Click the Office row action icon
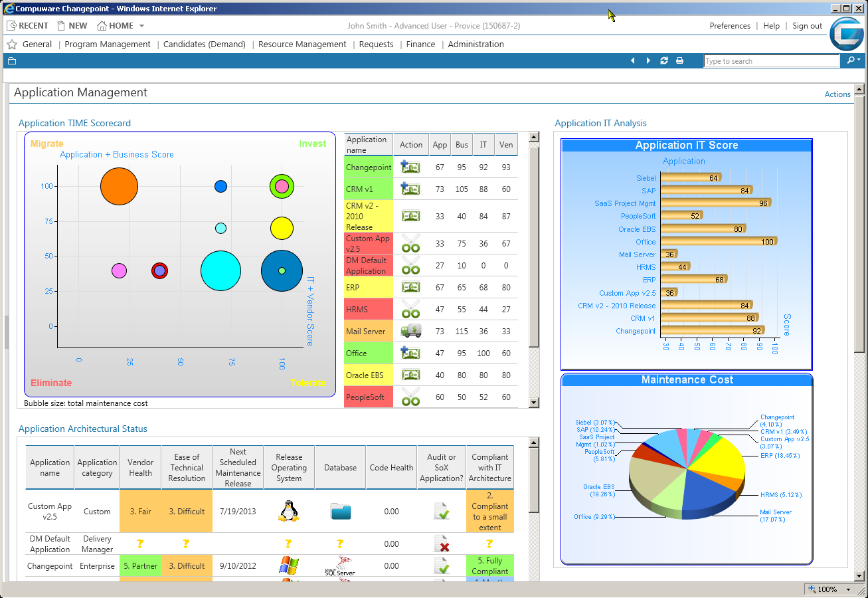The height and width of the screenshot is (598, 868). 410,353
